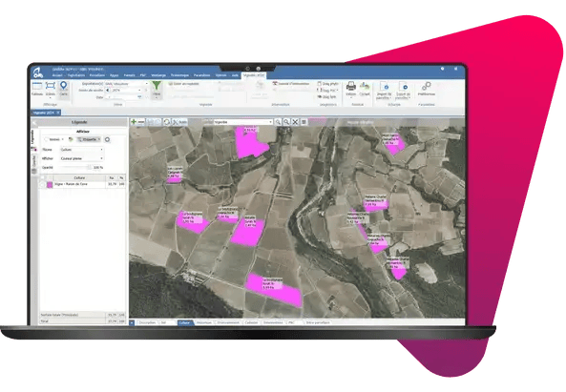The height and width of the screenshot is (392, 566).
Task: Click the Vigne - Raisin de Cuve row text
Action: tap(71, 184)
